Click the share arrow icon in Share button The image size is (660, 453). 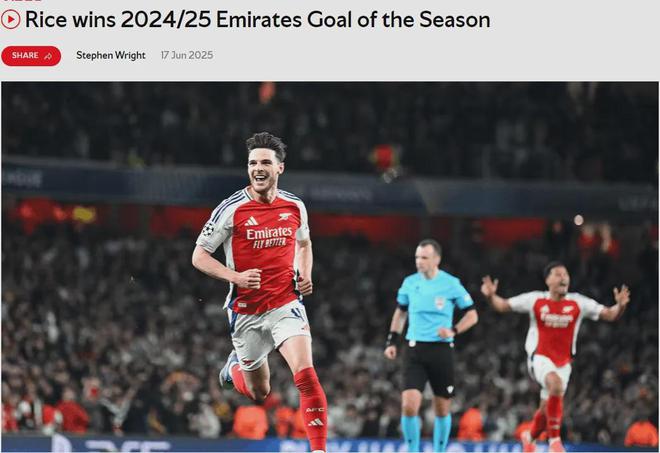click(x=48, y=56)
